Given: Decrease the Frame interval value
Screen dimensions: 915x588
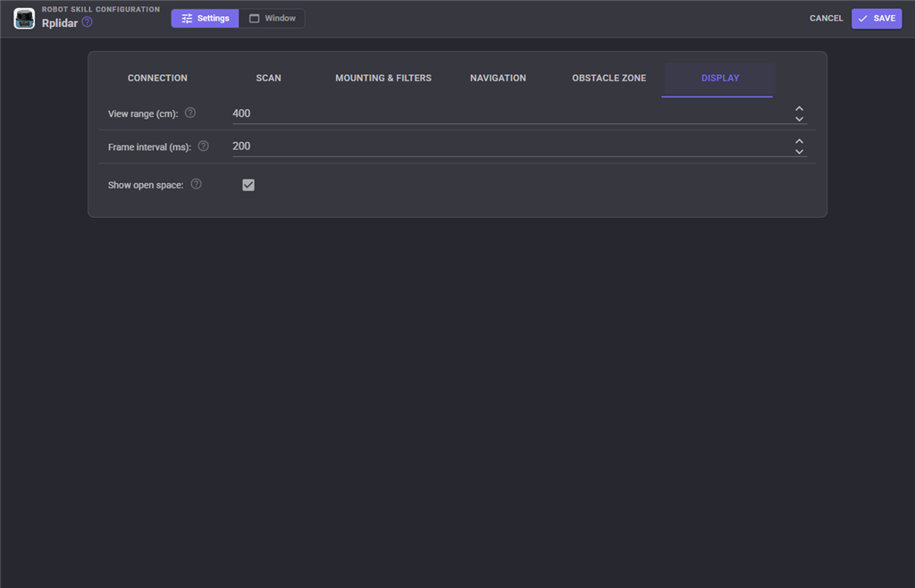Looking at the screenshot, I should click(799, 152).
